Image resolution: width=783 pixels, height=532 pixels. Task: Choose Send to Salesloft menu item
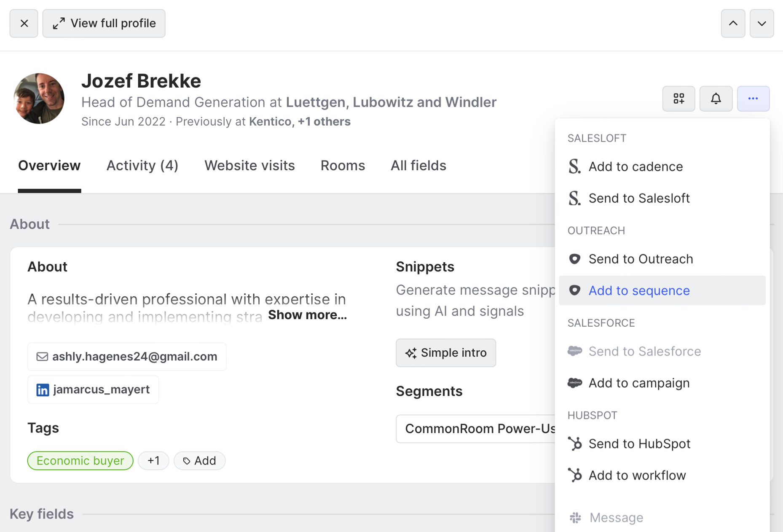(662, 198)
